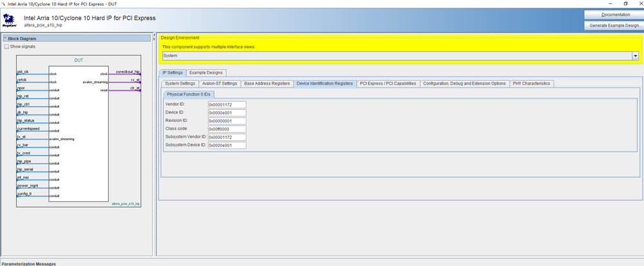The width and height of the screenshot is (644, 266).
Task: Select the config_tl signal label
Action: (x=24, y=194)
